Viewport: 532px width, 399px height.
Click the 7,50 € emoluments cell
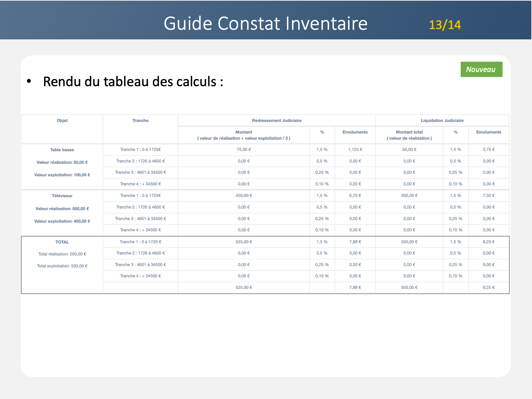pos(488,196)
